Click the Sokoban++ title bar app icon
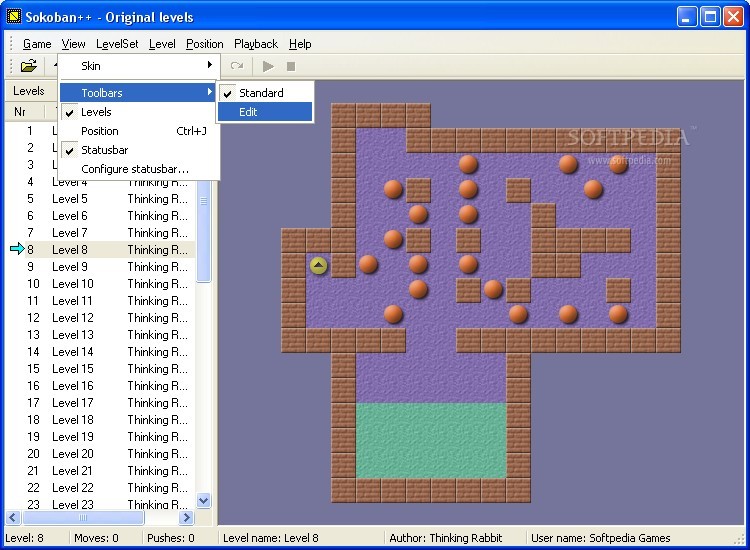The image size is (750, 550). [14, 17]
